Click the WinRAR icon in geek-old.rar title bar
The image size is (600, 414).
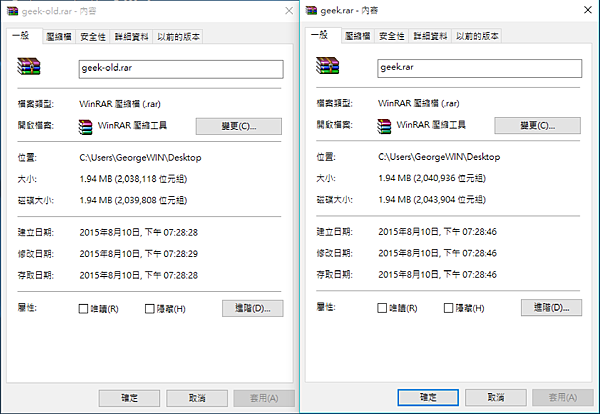coord(13,11)
